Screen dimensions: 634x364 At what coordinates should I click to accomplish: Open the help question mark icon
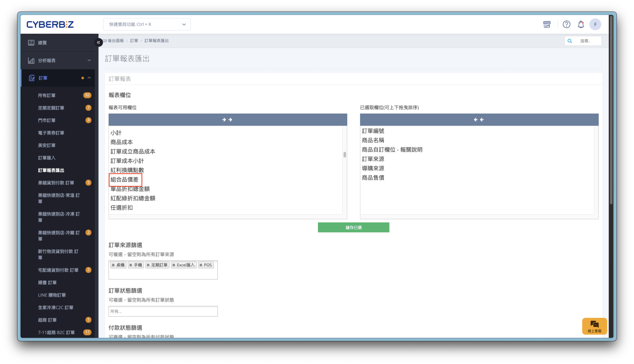tap(566, 24)
